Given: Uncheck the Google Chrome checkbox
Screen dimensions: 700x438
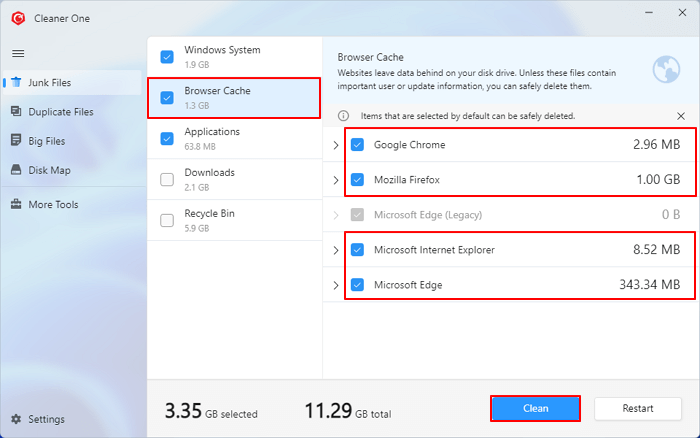Looking at the screenshot, I should [357, 144].
